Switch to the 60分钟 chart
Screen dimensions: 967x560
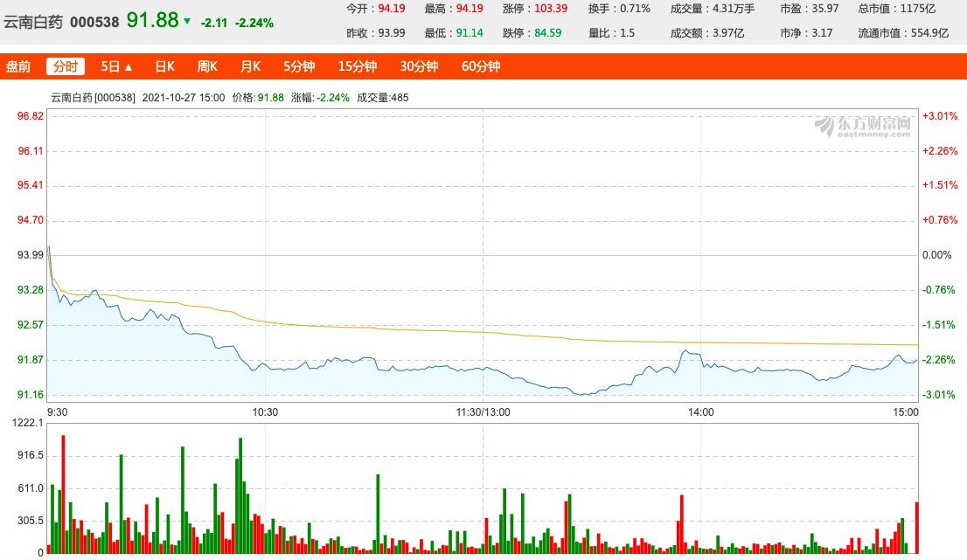(x=480, y=66)
